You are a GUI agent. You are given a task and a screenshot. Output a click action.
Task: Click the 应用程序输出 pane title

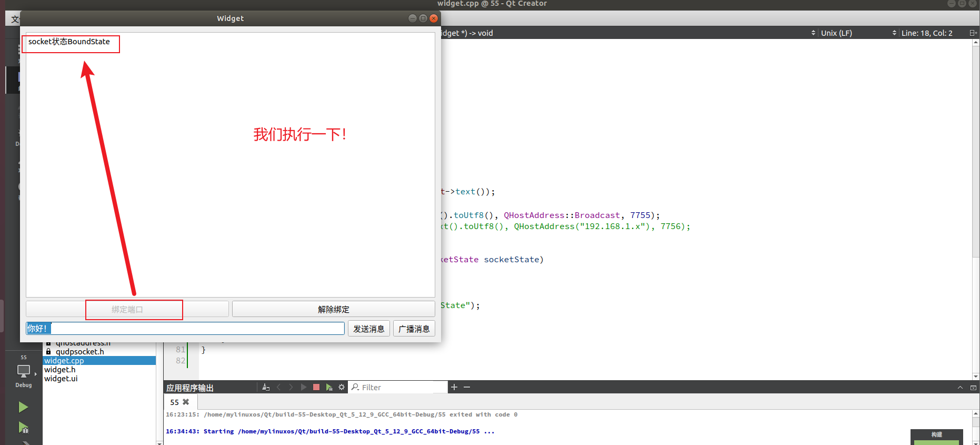coord(190,388)
